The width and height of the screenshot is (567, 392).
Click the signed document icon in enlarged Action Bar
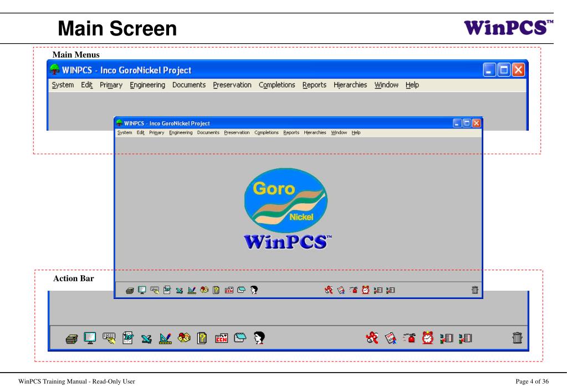point(127,338)
